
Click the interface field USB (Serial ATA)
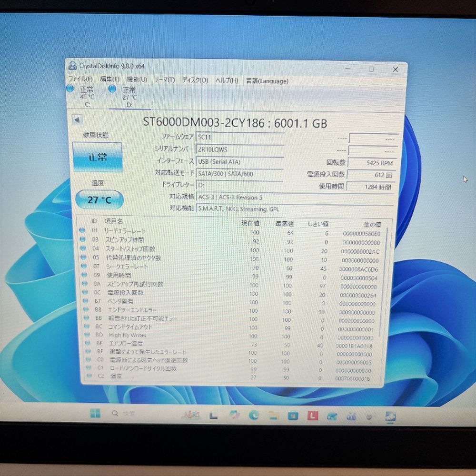point(240,162)
